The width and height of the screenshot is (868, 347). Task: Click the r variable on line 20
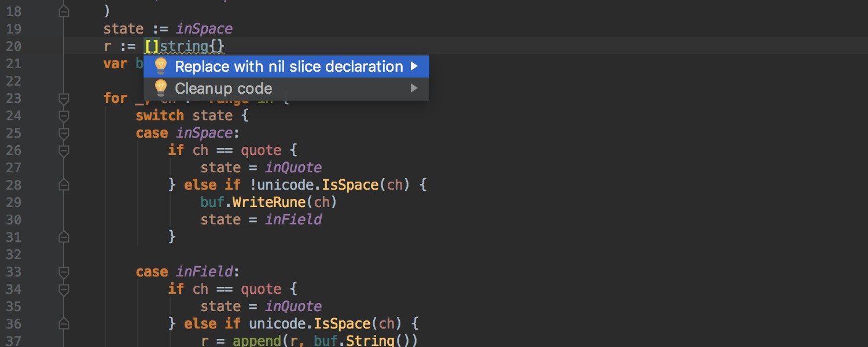108,46
